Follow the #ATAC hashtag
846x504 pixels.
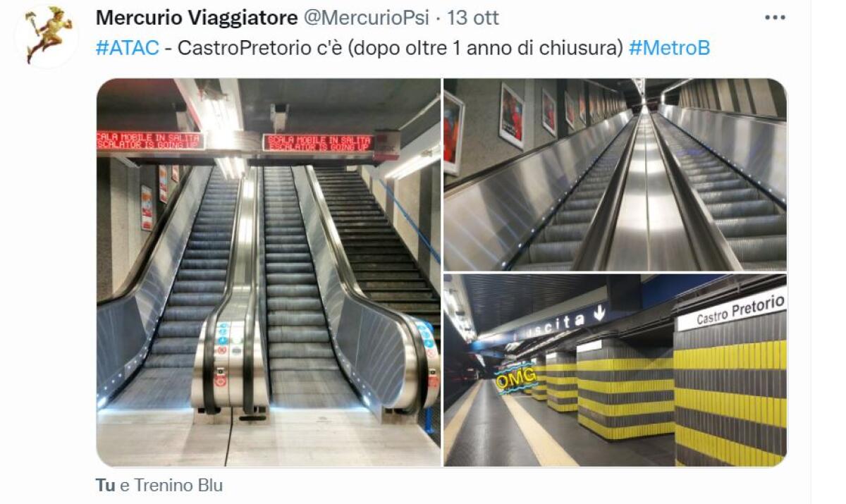click(127, 48)
